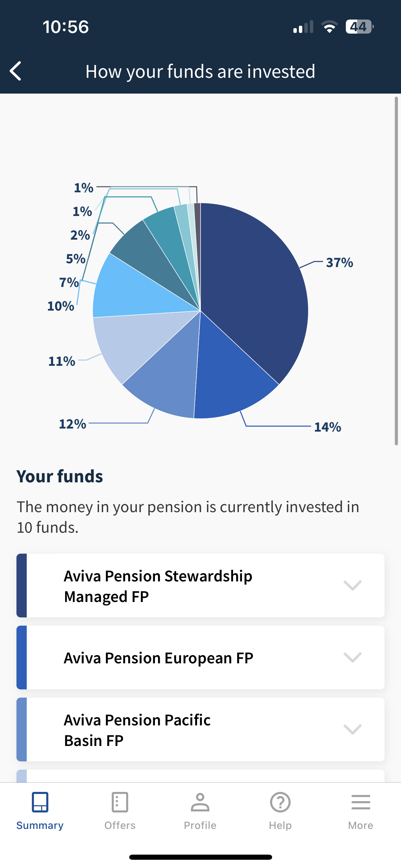
Task: Tap the Stewardship Managed FP color stripe
Action: pyautogui.click(x=22, y=586)
